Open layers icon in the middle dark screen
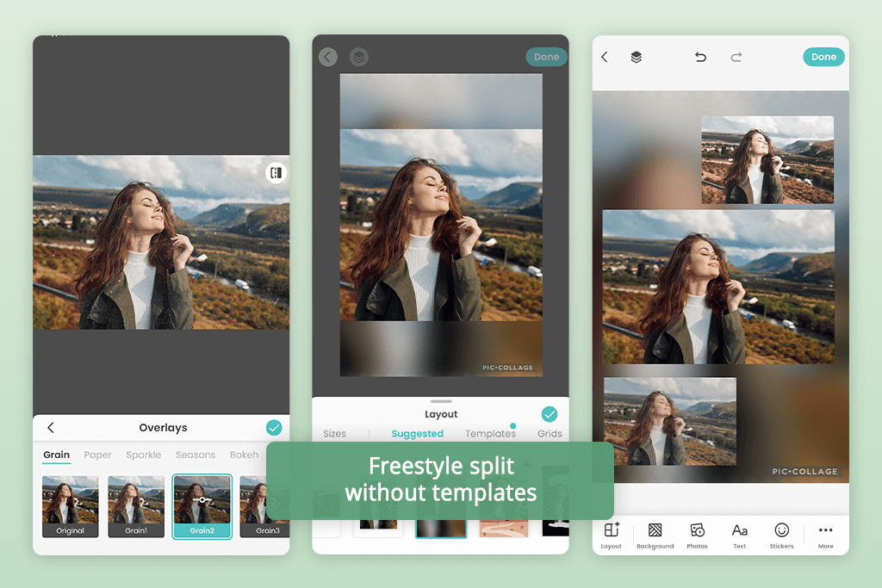882x588 pixels. (359, 57)
